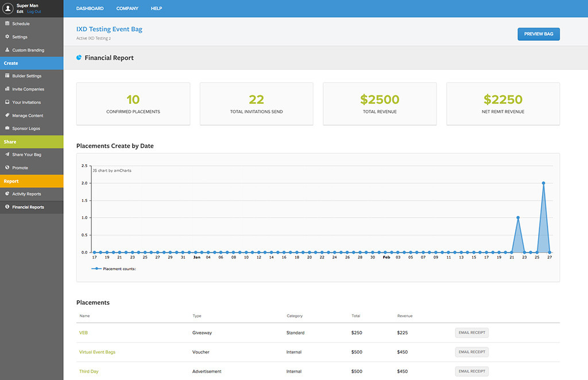Click the Preview Bag button
Screen dimensions: 588x380
539,34
